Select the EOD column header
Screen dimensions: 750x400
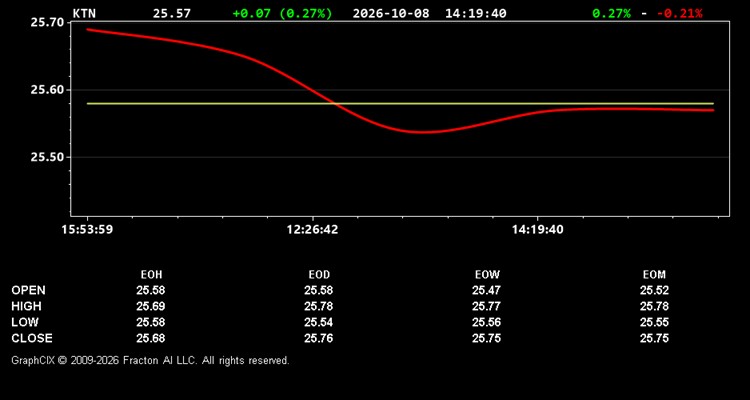coord(319,275)
